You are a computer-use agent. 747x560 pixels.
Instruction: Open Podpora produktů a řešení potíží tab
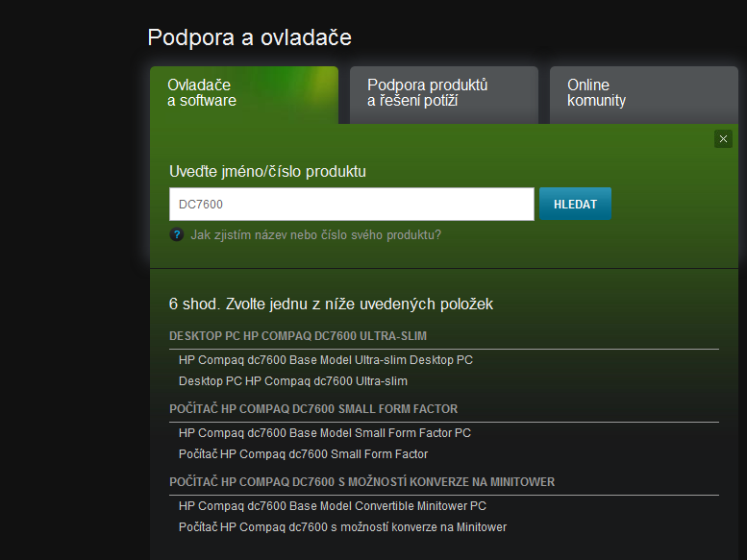444,95
